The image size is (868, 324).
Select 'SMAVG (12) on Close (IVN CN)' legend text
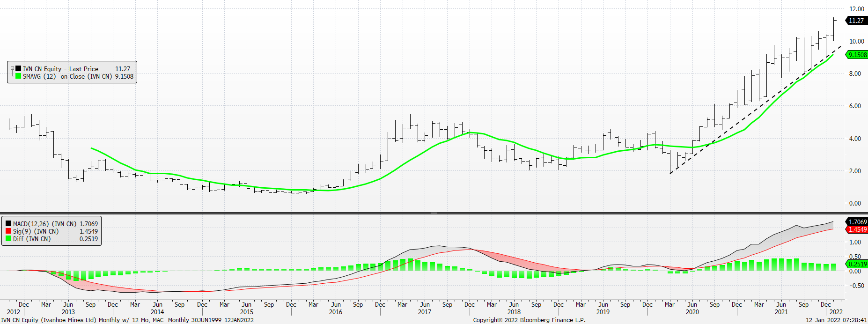67,76
